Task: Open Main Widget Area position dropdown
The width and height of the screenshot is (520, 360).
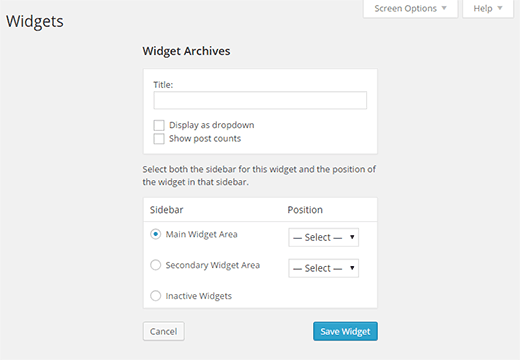Action: (323, 237)
